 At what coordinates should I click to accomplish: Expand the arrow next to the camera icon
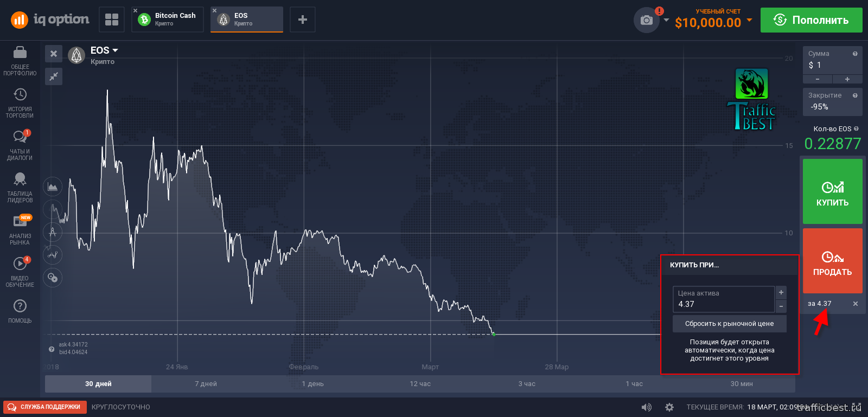[666, 21]
